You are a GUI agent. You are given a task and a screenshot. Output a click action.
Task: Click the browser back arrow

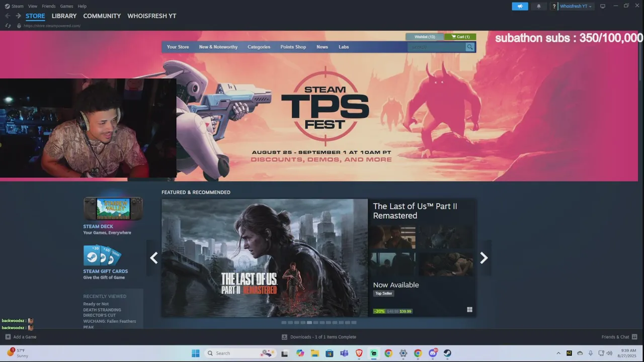[x=8, y=16]
